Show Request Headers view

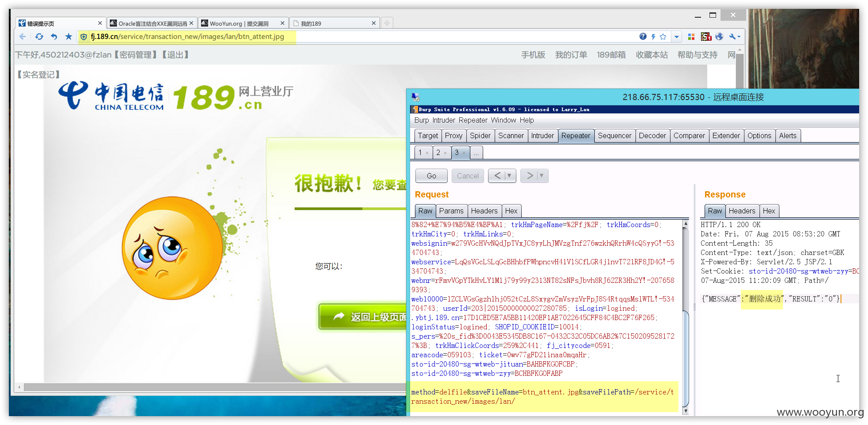click(484, 211)
